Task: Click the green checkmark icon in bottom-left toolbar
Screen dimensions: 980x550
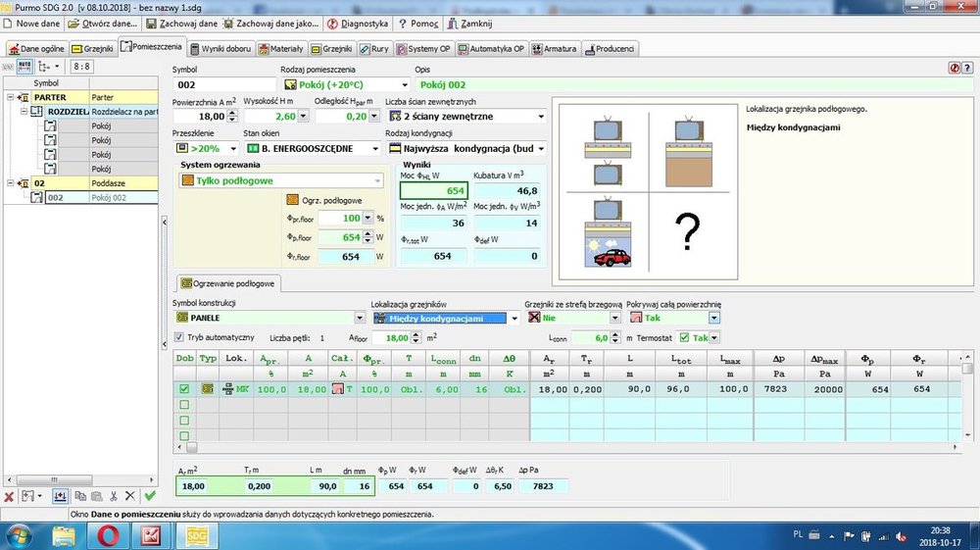Action: [x=149, y=496]
